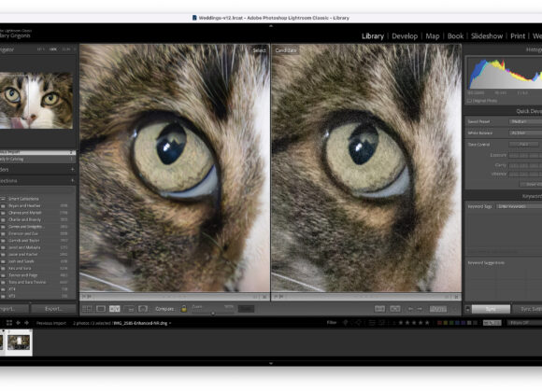Viewport: 542px width, 392px height.
Task: Select the XT3 collection
Action: [x=12, y=296]
